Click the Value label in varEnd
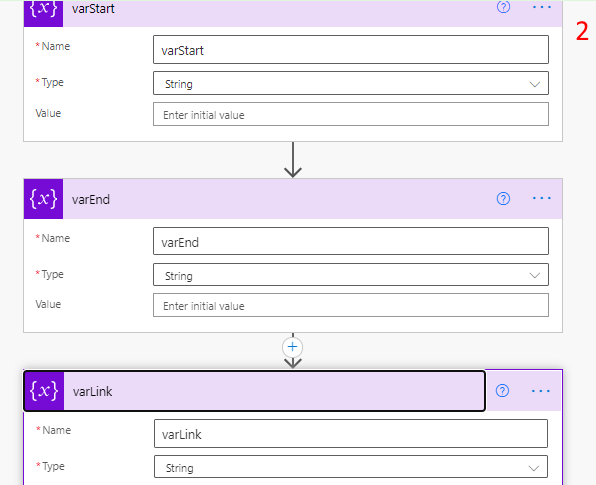596x485 pixels. (48, 304)
